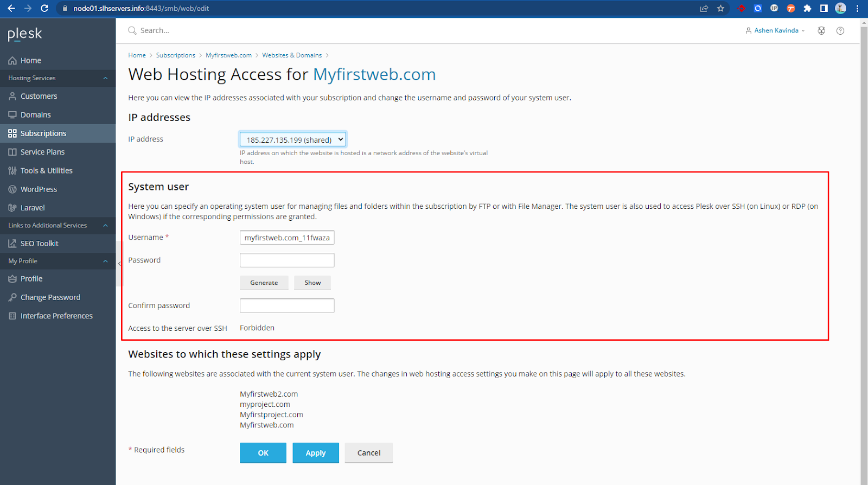The image size is (868, 485).
Task: Collapse the My Profile section
Action: click(x=105, y=261)
